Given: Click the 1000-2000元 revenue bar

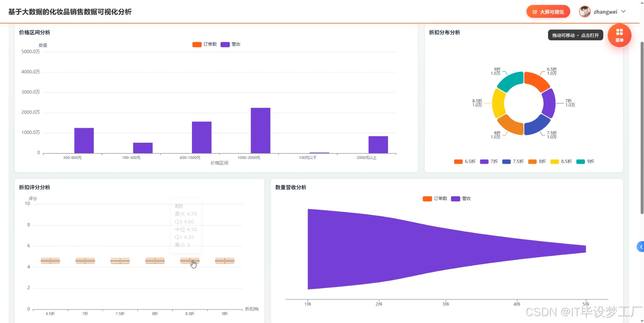Looking at the screenshot, I should (261, 131).
